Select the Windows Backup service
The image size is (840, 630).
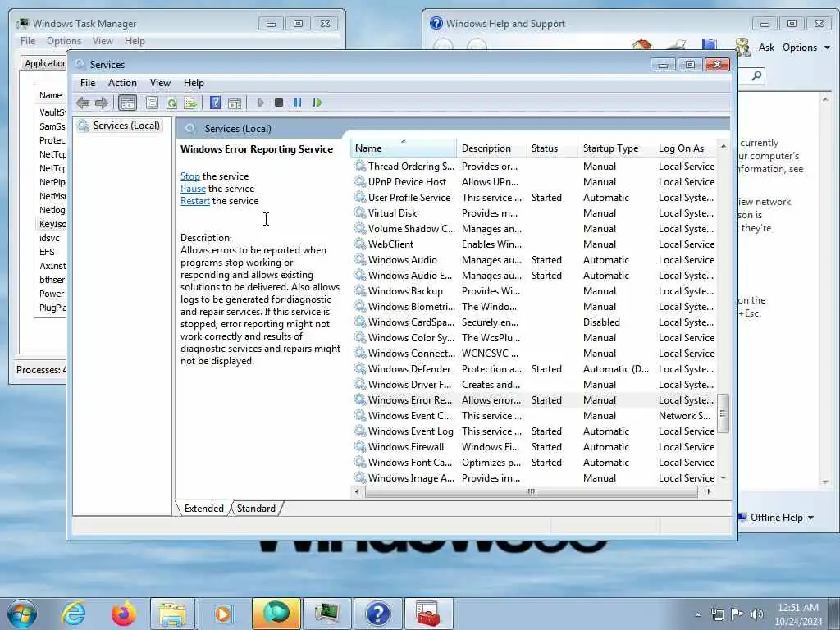pyautogui.click(x=534, y=291)
